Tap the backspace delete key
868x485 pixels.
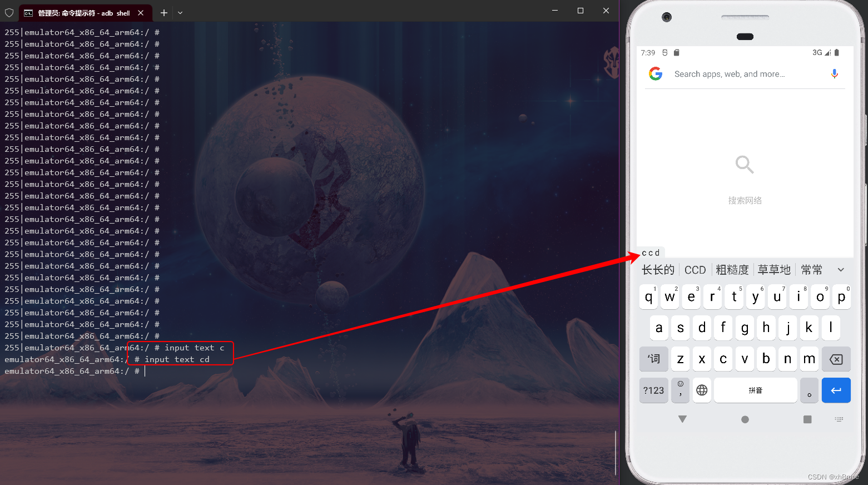(836, 359)
